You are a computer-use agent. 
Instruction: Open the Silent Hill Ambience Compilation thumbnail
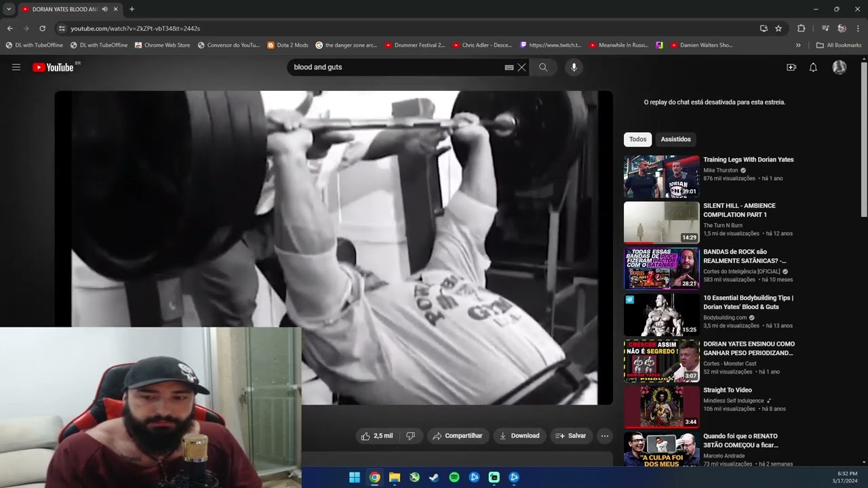coord(661,222)
